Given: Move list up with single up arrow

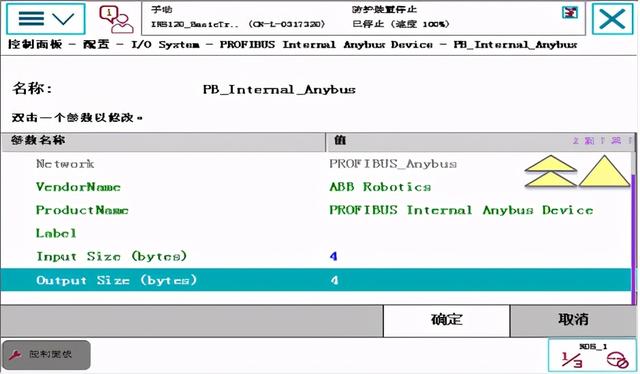Looking at the screenshot, I should pos(604,171).
